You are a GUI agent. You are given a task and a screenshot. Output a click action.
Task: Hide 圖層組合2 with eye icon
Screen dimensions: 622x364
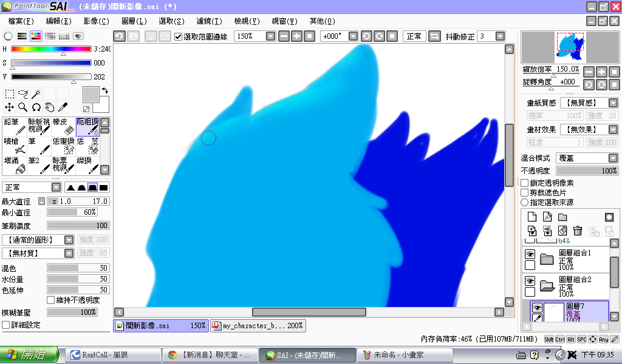(x=530, y=280)
